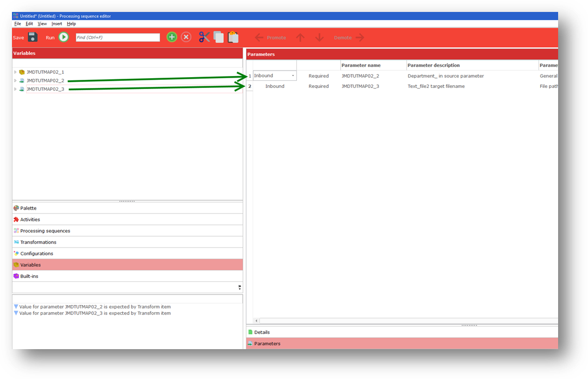This screenshot has width=588, height=379.
Task: Open the Built-ins section
Action: pyautogui.click(x=128, y=276)
